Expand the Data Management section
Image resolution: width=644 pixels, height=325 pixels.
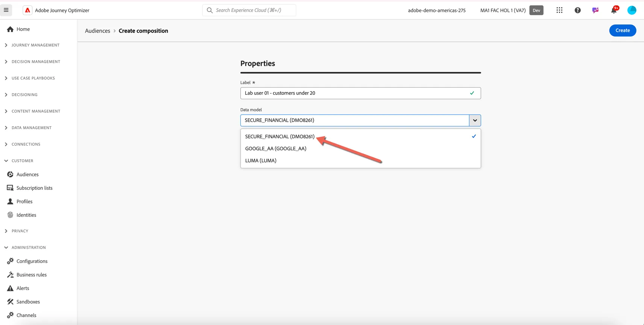click(x=28, y=128)
